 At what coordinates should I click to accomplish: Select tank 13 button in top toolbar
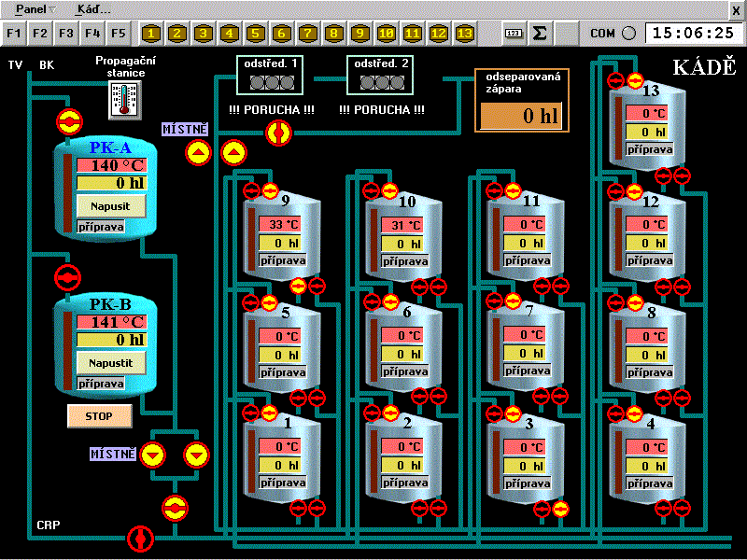[x=465, y=34]
